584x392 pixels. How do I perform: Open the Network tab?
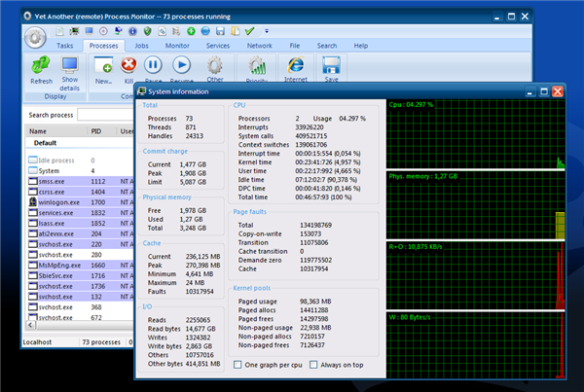click(260, 46)
